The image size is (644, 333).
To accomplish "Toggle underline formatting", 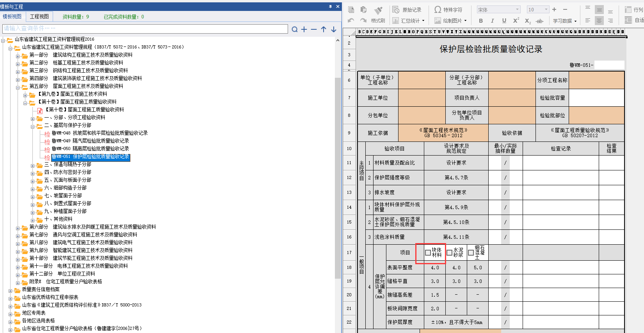I will (504, 21).
